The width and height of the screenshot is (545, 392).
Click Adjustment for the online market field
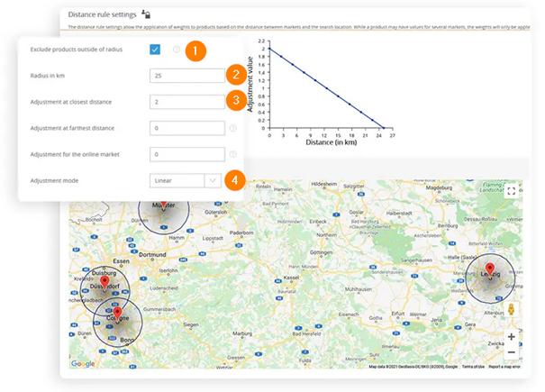point(187,154)
